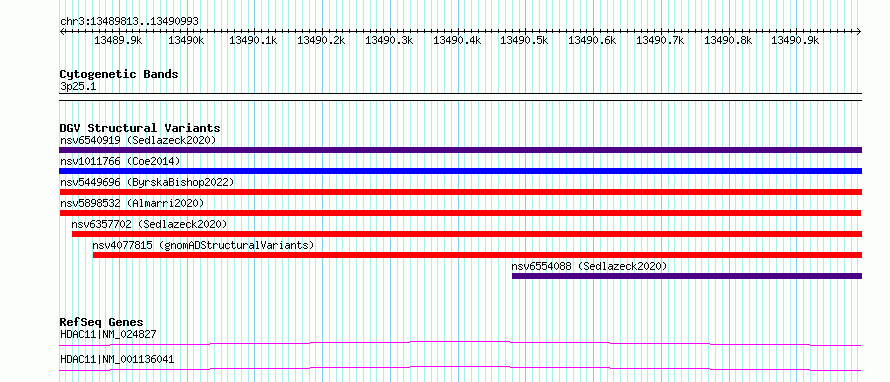Click nsv6554088 (Sedlazeck2020) variant label
This screenshot has height=382, width=890.
589,266
